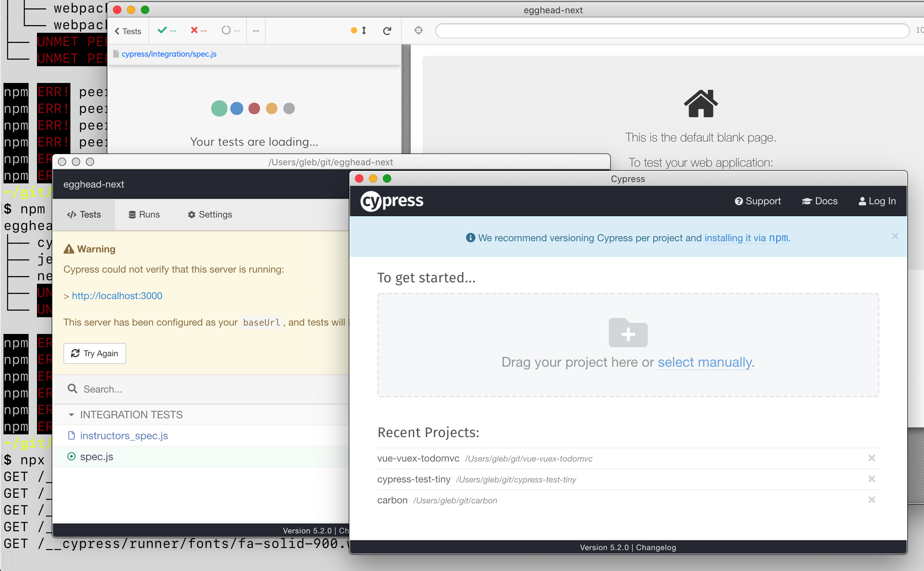Click the red failed-tests X icon
The width and height of the screenshot is (924, 571).
194,31
